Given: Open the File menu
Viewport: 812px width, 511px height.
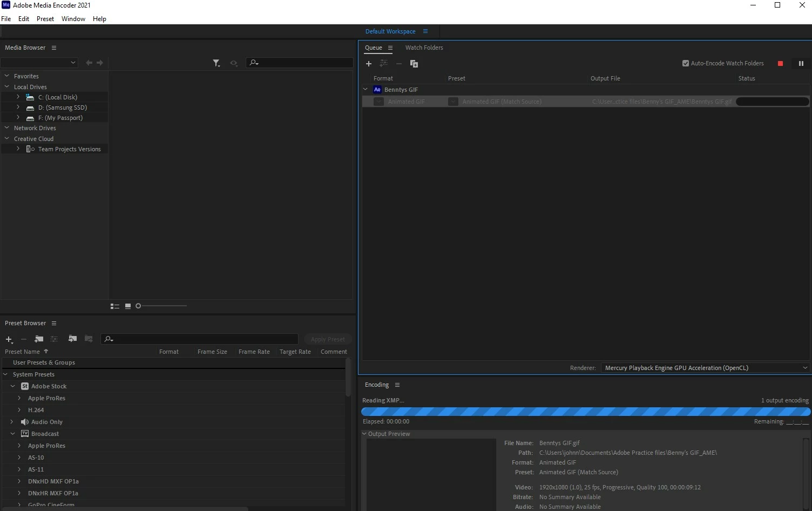Looking at the screenshot, I should [x=6, y=18].
